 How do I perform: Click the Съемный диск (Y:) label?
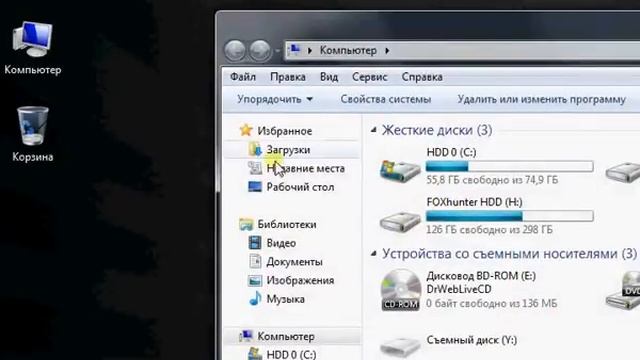pos(472,340)
